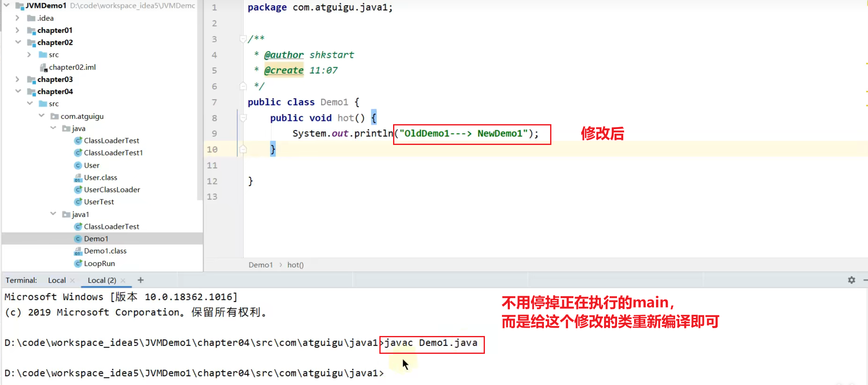Select Demo1 class in project tree
Screen dimensions: 868x385
96,239
